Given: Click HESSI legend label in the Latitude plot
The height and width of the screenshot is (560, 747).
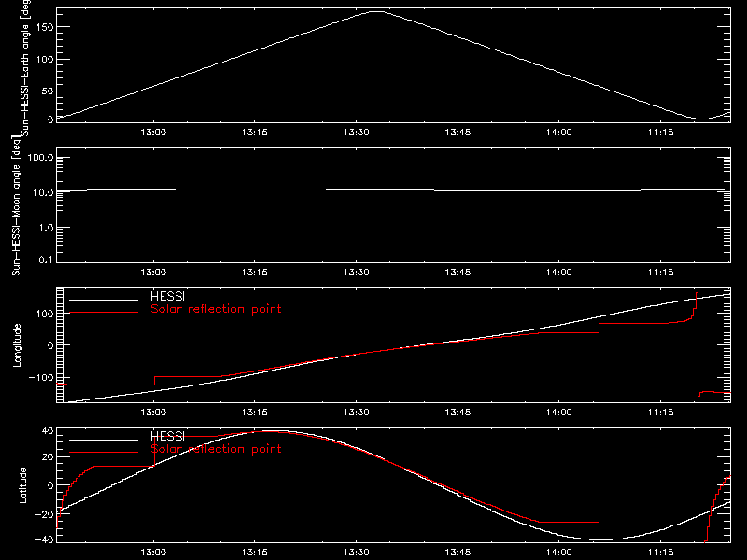Looking at the screenshot, I should pos(167,436).
